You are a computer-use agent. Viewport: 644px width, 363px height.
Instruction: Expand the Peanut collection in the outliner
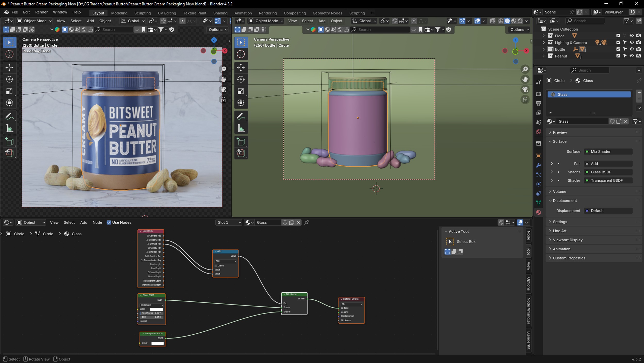(544, 56)
